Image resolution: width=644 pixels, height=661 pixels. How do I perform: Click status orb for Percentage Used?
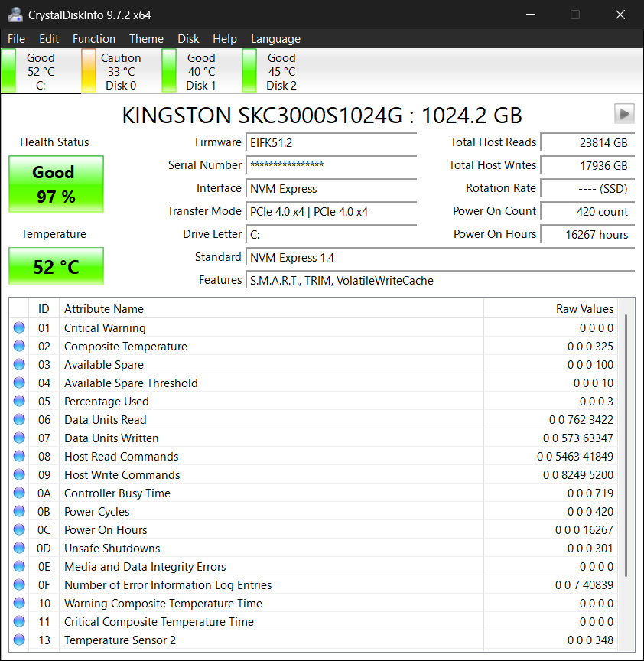(19, 401)
